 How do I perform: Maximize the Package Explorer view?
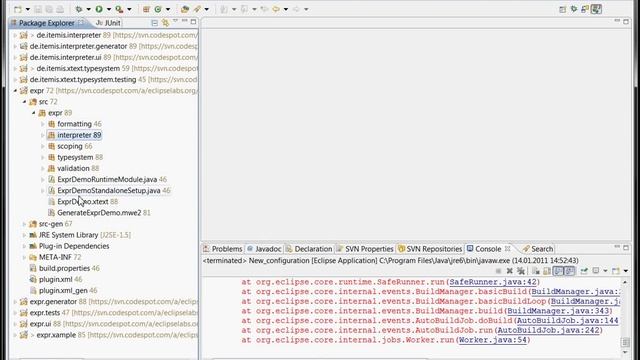click(193, 21)
